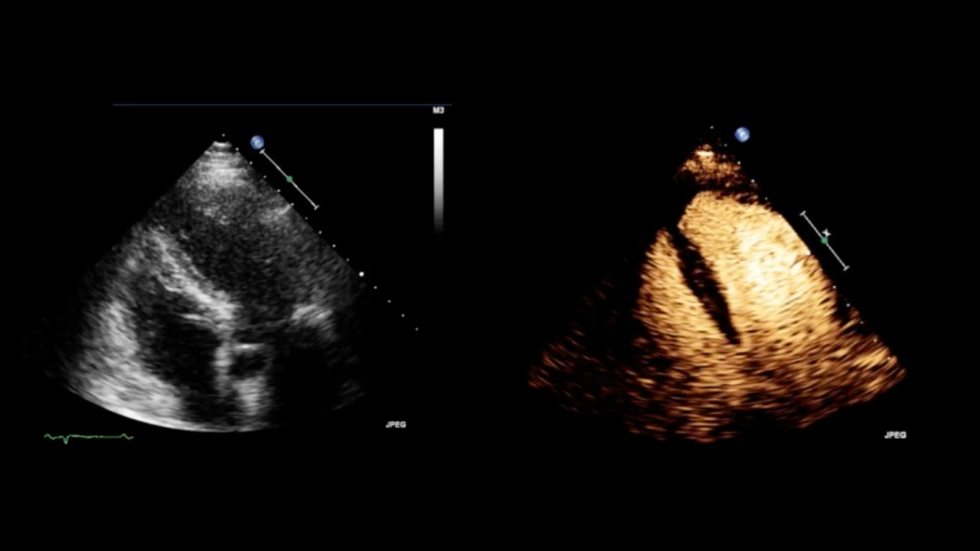Click bottom end cap of right focal zone line

(846, 268)
